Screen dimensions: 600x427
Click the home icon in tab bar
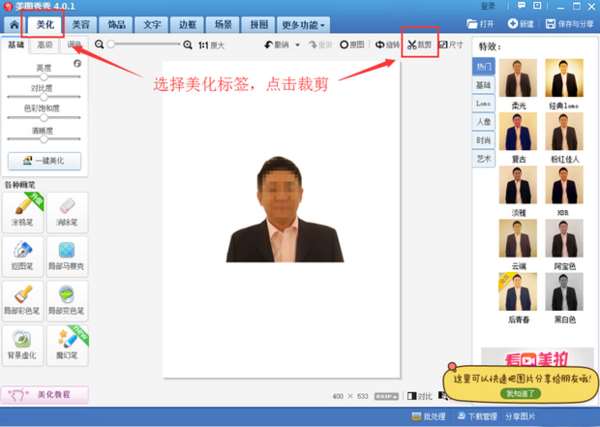pyautogui.click(x=14, y=25)
